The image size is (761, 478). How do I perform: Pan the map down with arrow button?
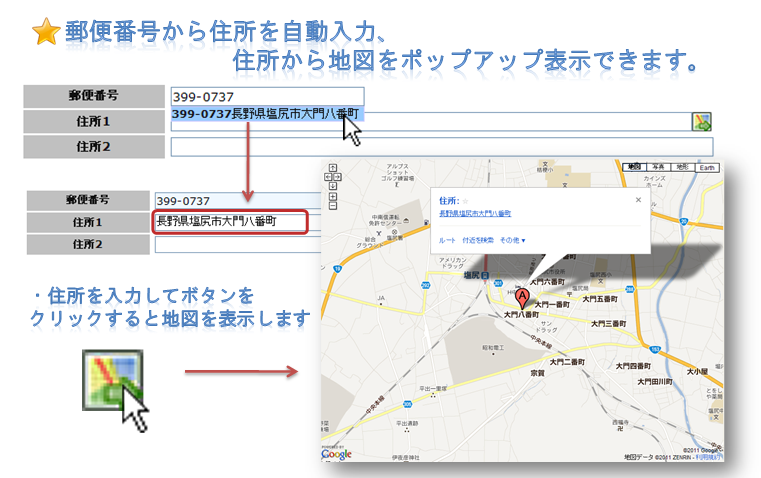click(333, 186)
